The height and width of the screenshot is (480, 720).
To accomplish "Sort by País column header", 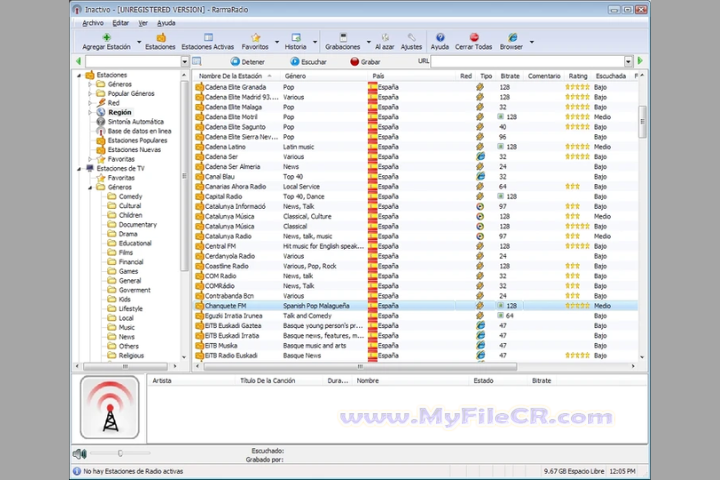I will (411, 76).
